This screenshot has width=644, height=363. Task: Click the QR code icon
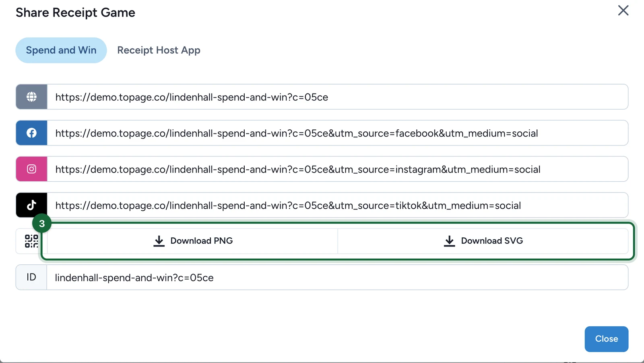pyautogui.click(x=31, y=241)
